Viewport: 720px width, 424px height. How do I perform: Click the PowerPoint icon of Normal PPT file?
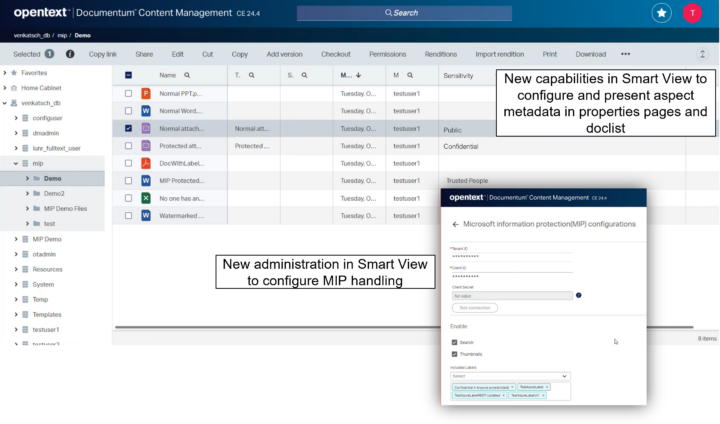tap(146, 93)
